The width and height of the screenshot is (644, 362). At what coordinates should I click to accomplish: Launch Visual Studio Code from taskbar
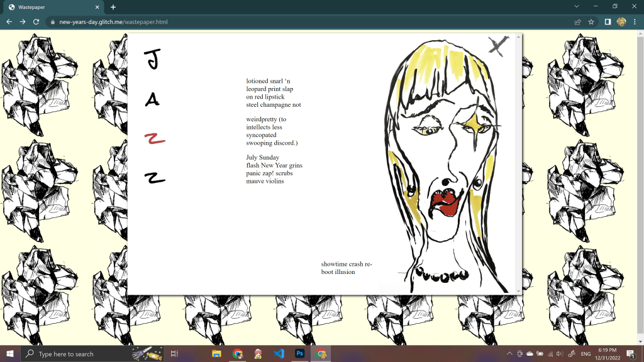coord(279,354)
